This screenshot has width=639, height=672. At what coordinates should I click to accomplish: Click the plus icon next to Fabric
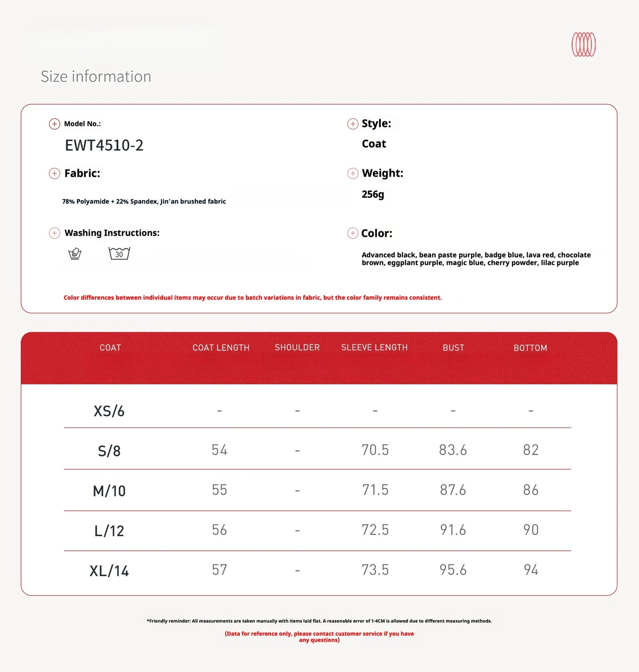tap(54, 173)
